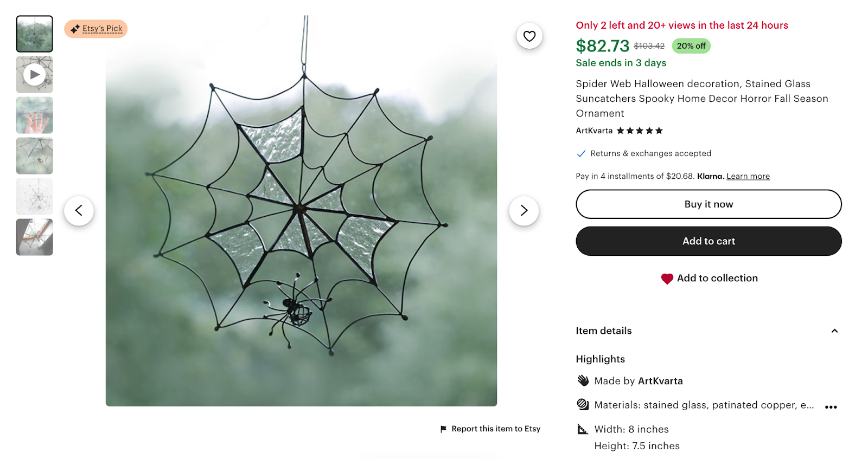Collapse the Item details section
The width and height of the screenshot is (868, 459).
pos(835,331)
